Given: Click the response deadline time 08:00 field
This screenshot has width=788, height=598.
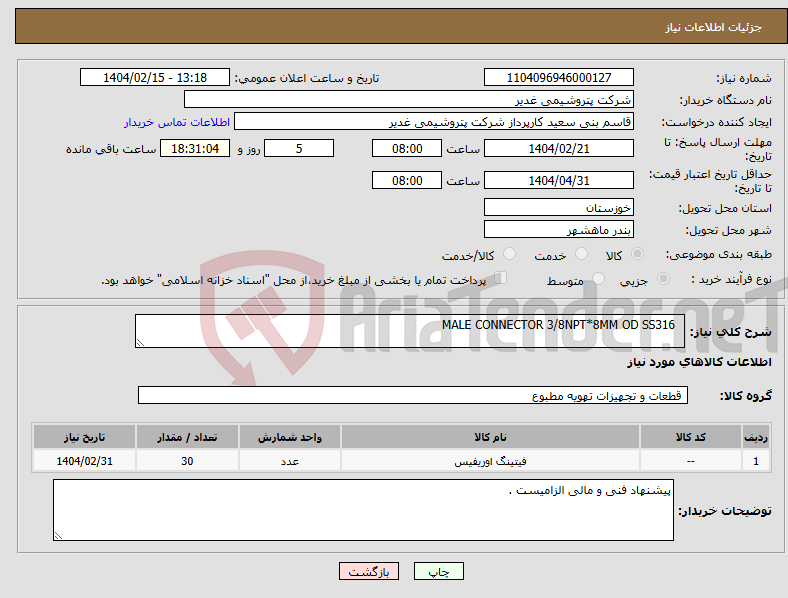Looking at the screenshot, I should [x=407, y=148].
